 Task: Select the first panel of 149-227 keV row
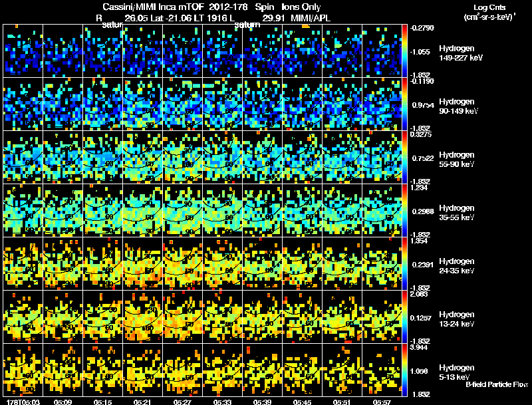[23, 51]
